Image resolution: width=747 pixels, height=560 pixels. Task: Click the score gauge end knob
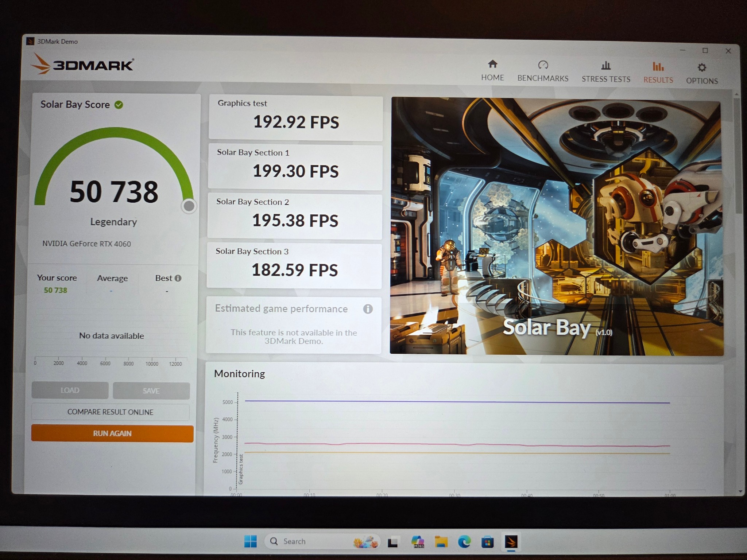(x=189, y=206)
